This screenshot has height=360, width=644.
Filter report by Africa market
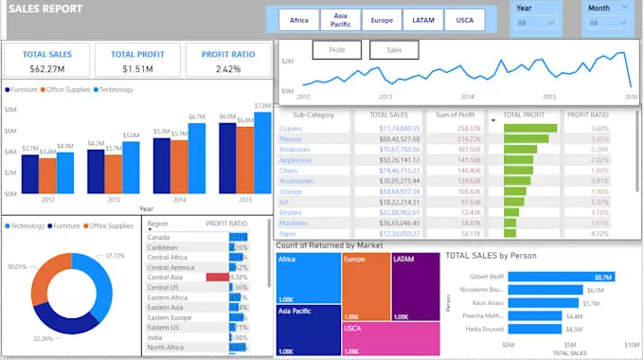click(x=299, y=20)
